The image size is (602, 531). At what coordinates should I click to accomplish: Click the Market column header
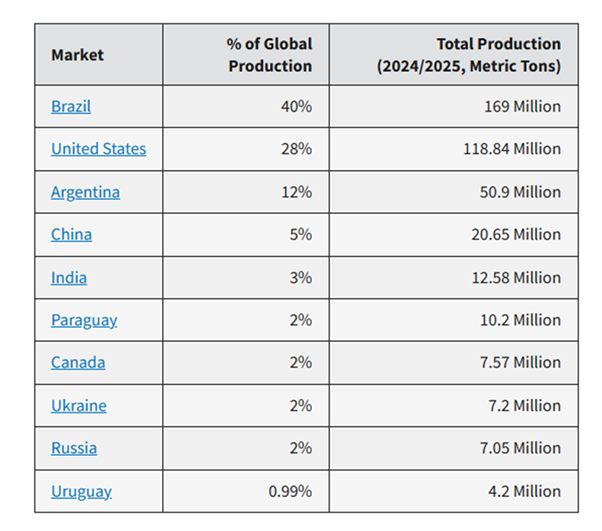point(77,54)
